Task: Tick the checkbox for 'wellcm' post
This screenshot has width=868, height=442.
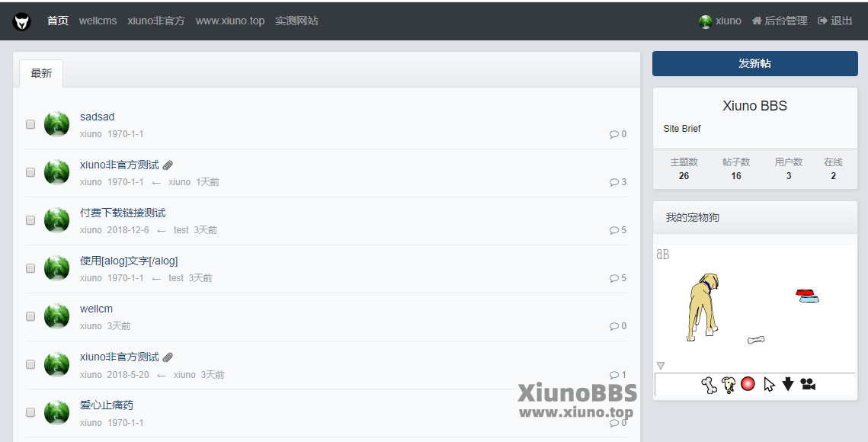Action: (30, 316)
